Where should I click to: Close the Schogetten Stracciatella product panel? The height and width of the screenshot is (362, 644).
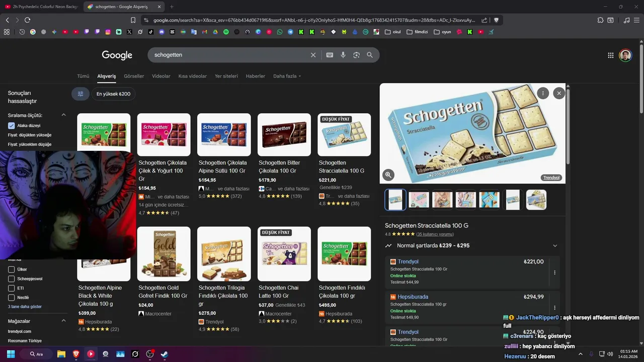click(559, 93)
